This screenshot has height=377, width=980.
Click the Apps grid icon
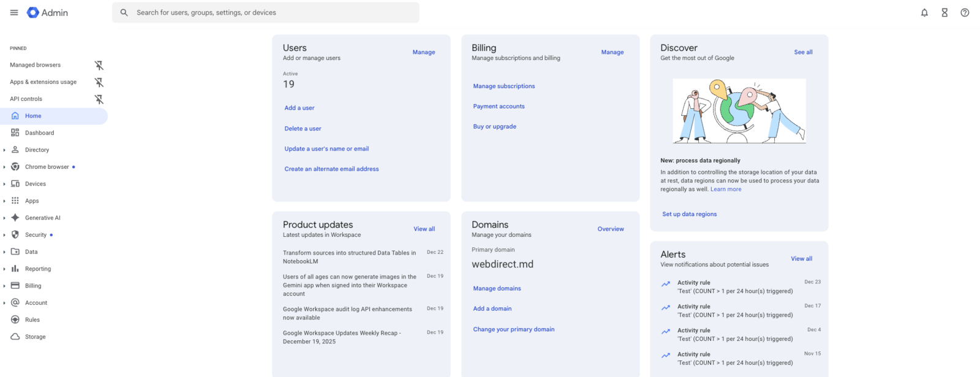[15, 201]
